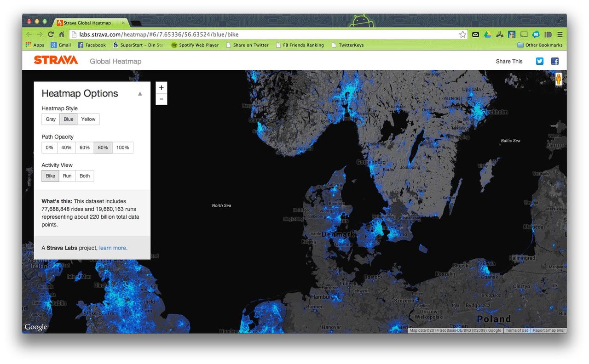Open the Gmail bookmark

coord(61,45)
